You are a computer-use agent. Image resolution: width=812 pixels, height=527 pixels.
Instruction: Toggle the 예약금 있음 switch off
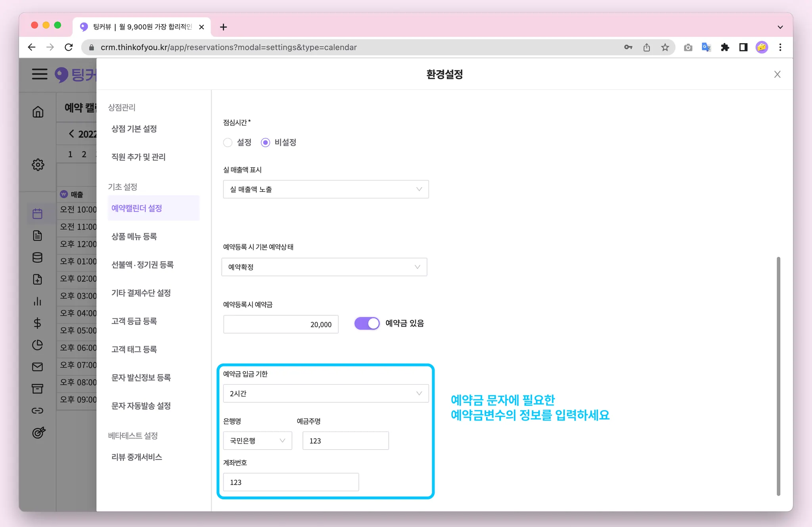coord(367,323)
